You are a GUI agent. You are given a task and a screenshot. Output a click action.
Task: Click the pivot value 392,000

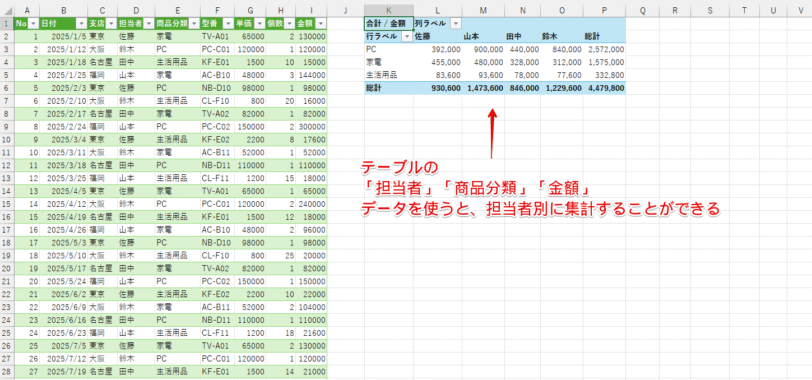click(438, 49)
